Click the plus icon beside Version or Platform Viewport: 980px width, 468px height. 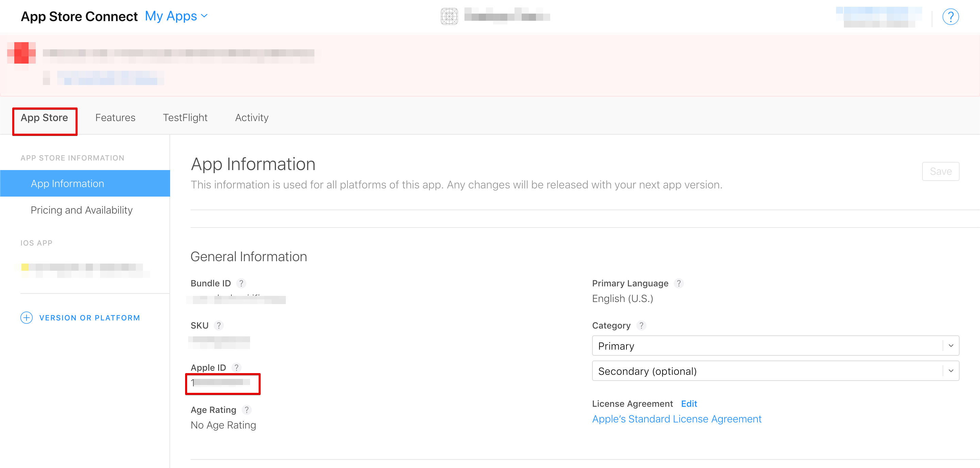point(26,317)
